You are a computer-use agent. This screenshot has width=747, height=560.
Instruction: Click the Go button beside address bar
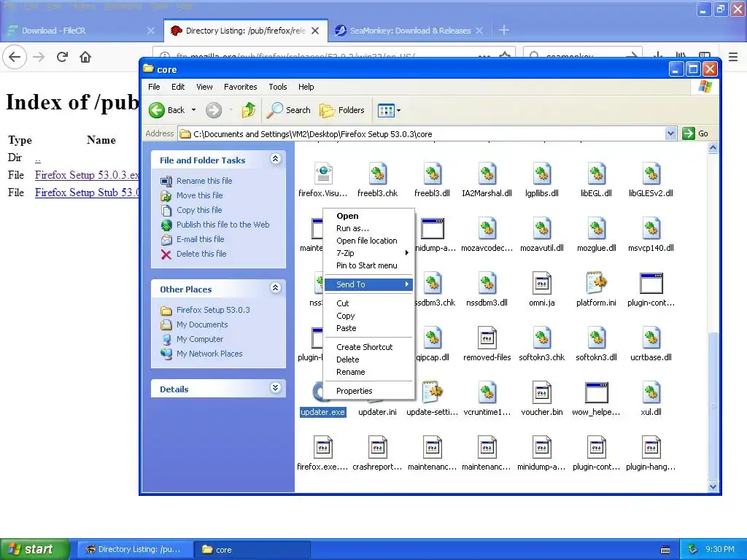[x=695, y=134]
